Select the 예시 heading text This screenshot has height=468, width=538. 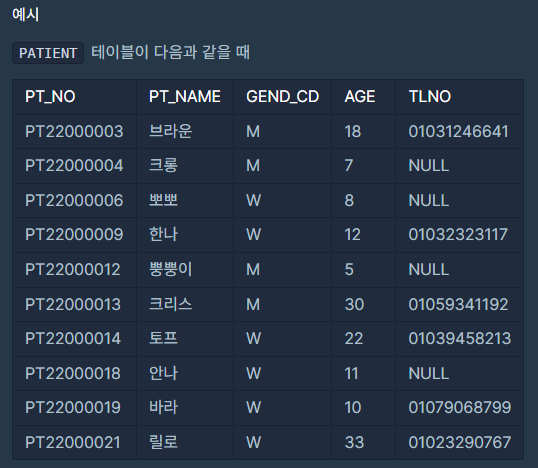[x=25, y=15]
